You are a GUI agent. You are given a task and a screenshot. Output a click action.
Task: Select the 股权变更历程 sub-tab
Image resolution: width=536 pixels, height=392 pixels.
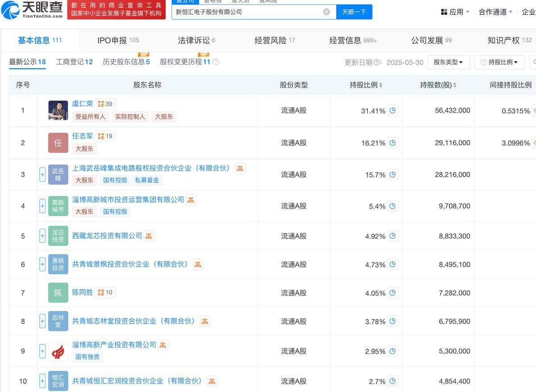tap(185, 62)
